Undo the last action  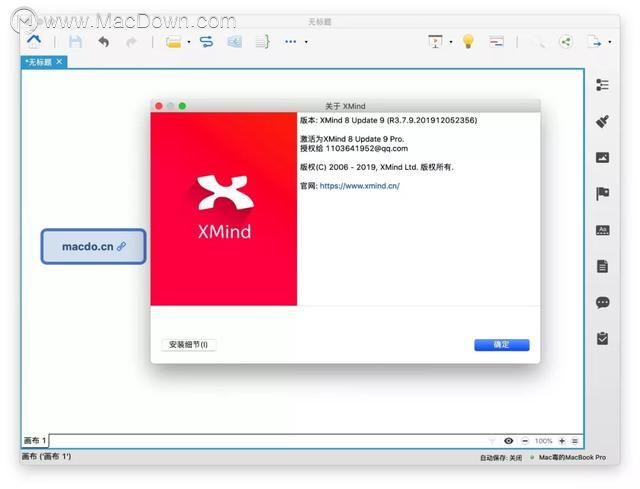pos(104,42)
